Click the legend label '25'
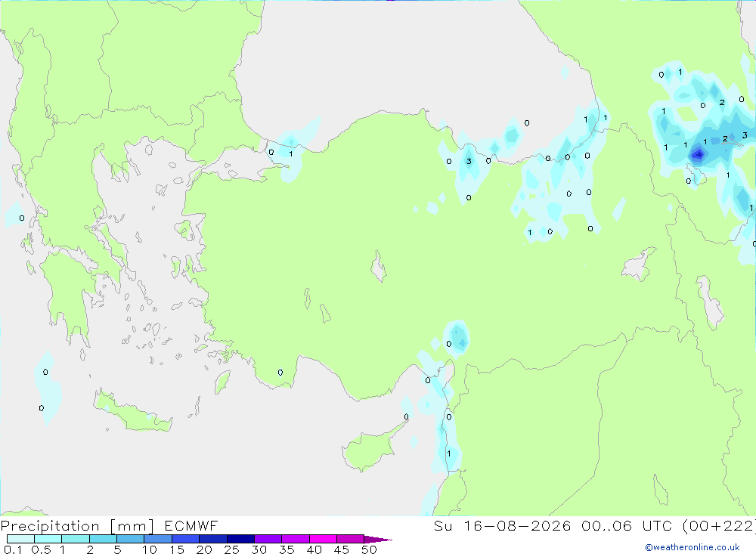Screen dimensions: 756x554 click(x=231, y=549)
